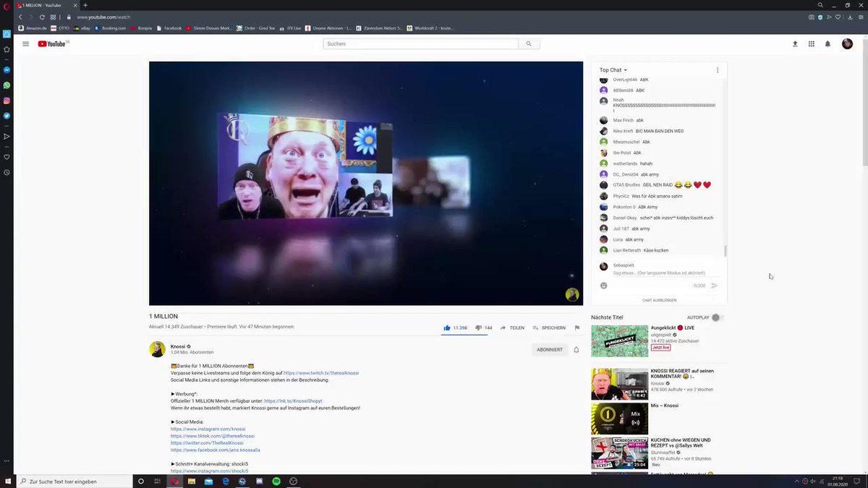
Task: Open the upload video icon
Action: (795, 44)
